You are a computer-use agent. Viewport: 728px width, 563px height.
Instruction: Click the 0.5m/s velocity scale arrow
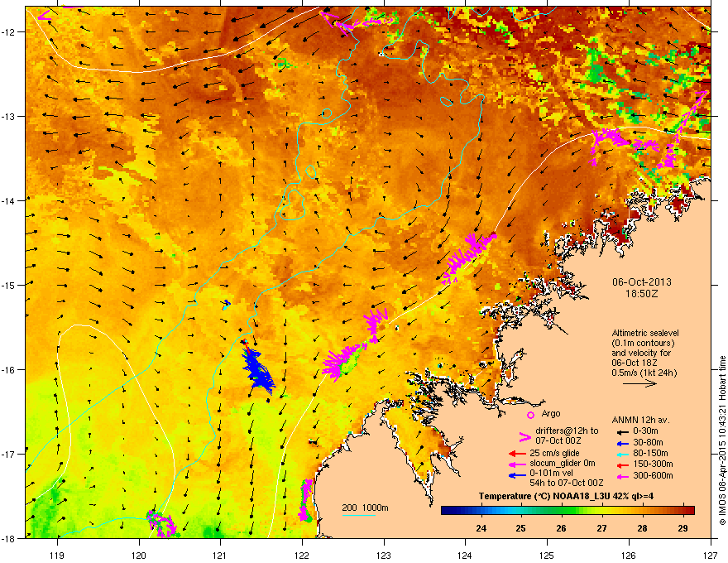pos(639,383)
